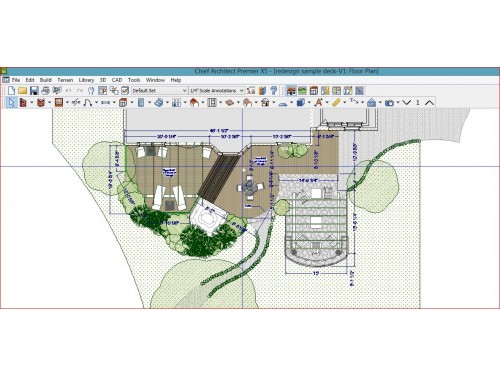
Task: Toggle the green terrain view icon
Action: pyautogui.click(x=302, y=90)
